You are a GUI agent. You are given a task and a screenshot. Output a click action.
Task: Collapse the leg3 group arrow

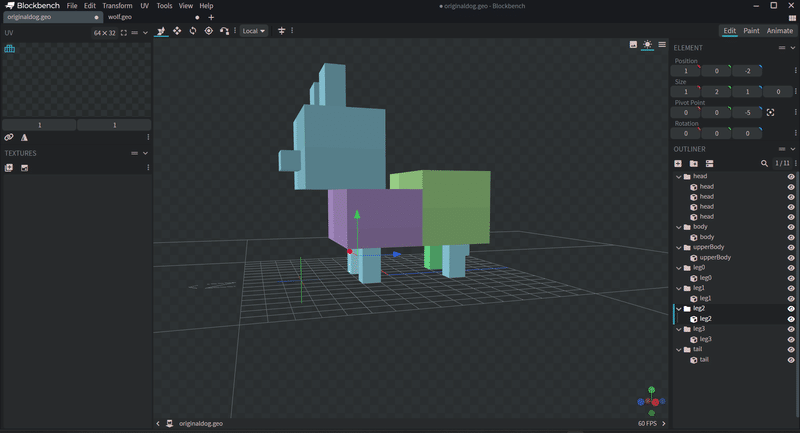pos(679,329)
